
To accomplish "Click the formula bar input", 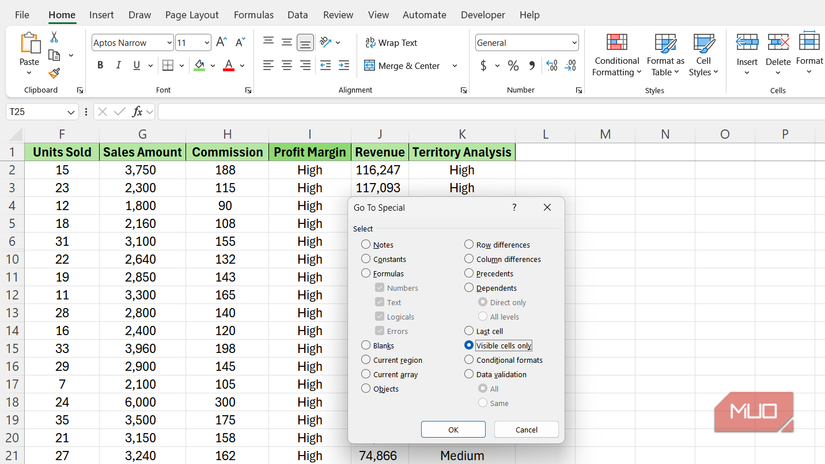I will coord(491,112).
